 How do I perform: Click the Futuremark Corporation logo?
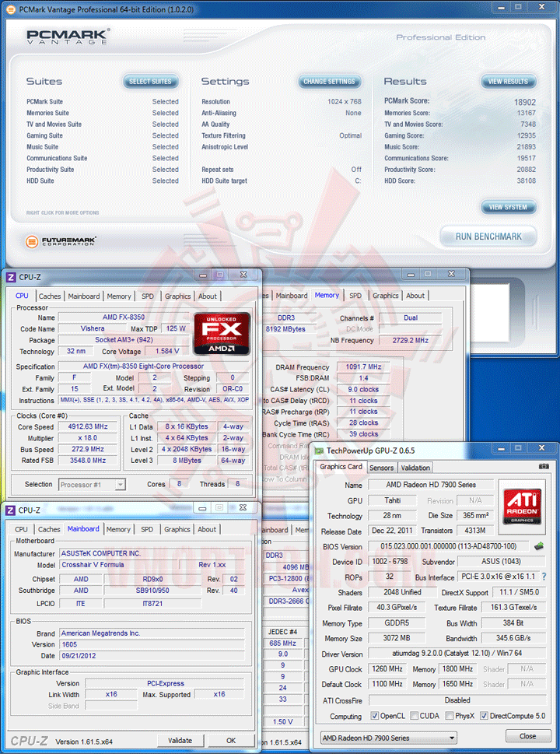coord(61,241)
